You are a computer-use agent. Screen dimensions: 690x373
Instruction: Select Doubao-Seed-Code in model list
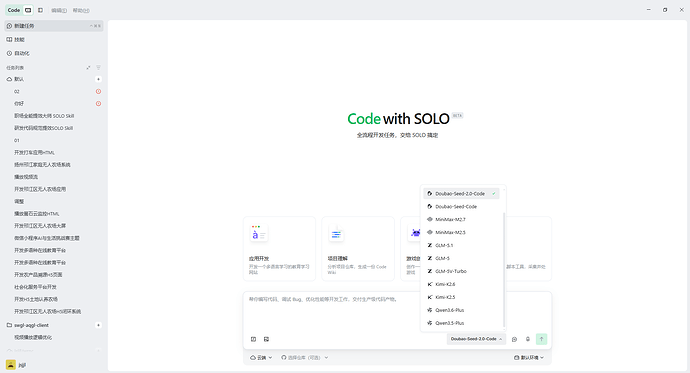tap(461, 207)
